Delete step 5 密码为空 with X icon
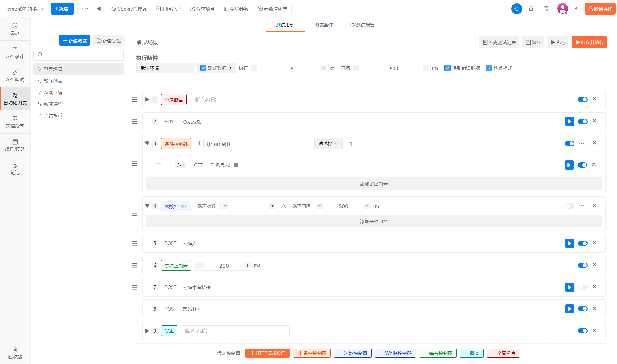This screenshot has height=364, width=617. pos(594,243)
